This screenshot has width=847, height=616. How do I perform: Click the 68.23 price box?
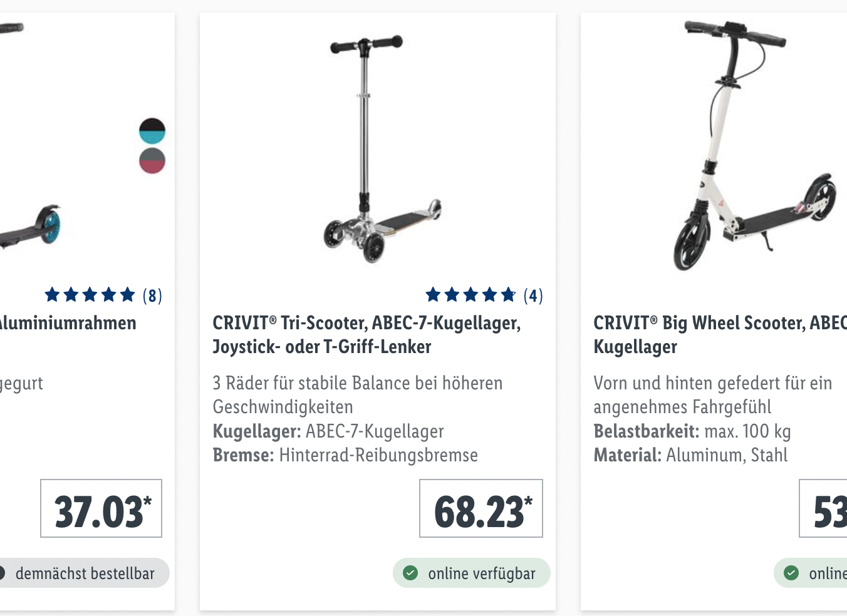481,508
